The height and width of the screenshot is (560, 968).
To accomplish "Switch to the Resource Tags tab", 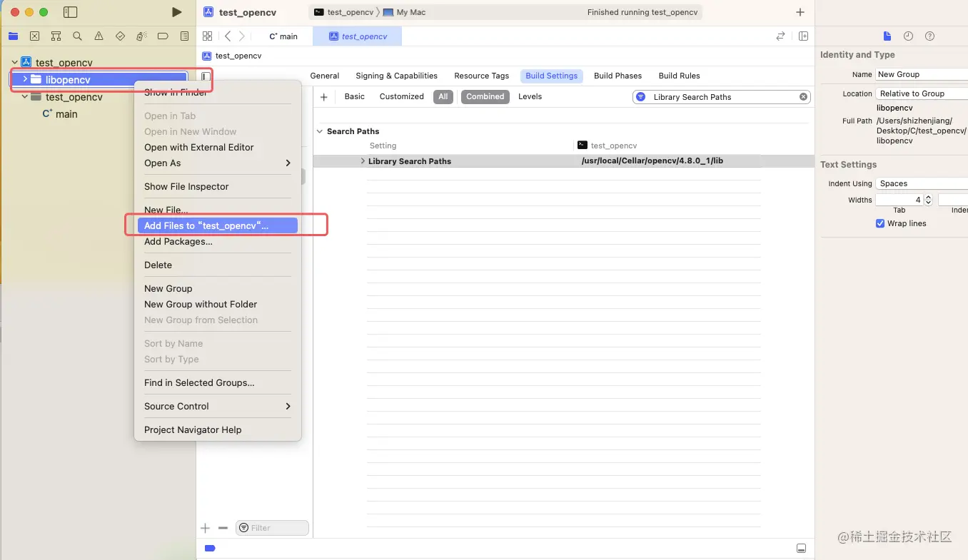I will pyautogui.click(x=482, y=76).
